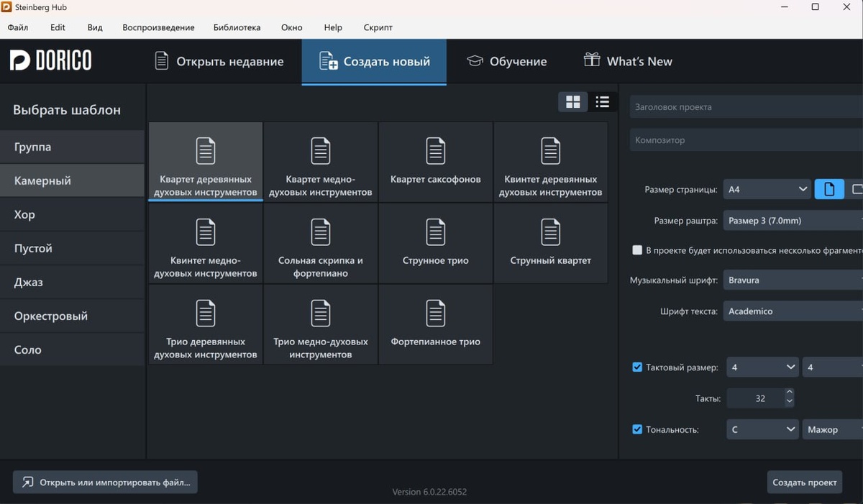Open the Воспроизведение menu
This screenshot has height=504, width=863.
click(x=158, y=27)
